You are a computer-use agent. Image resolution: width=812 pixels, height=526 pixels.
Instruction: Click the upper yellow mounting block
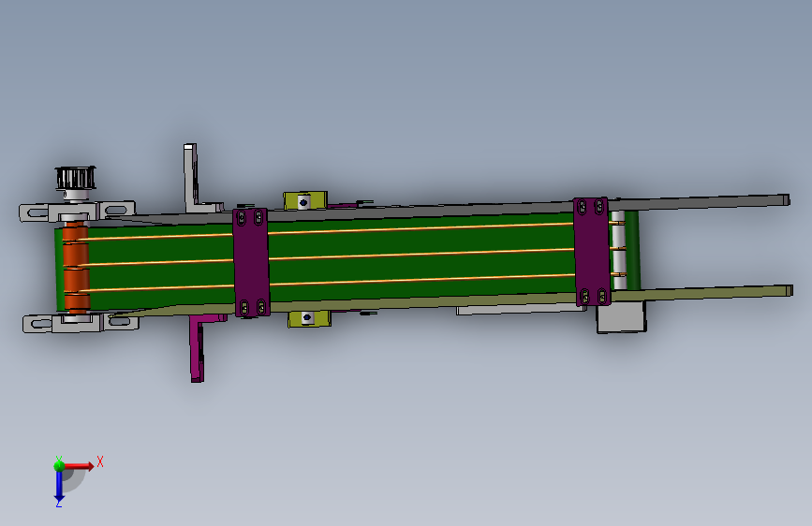(305, 200)
